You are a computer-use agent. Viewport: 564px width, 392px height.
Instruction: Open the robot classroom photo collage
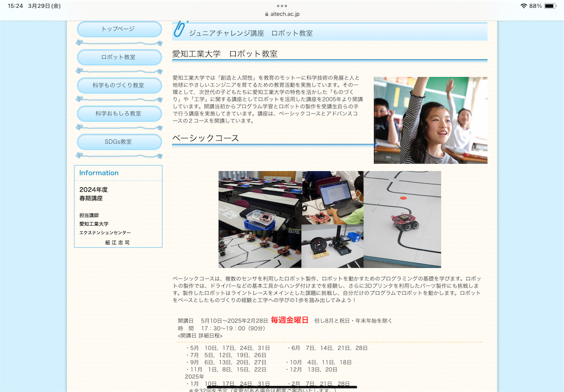(330, 219)
